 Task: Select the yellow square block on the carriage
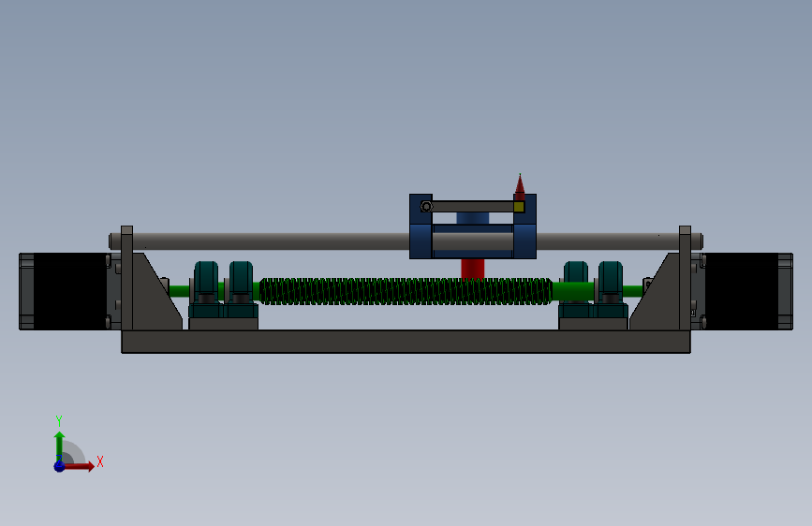(x=519, y=207)
